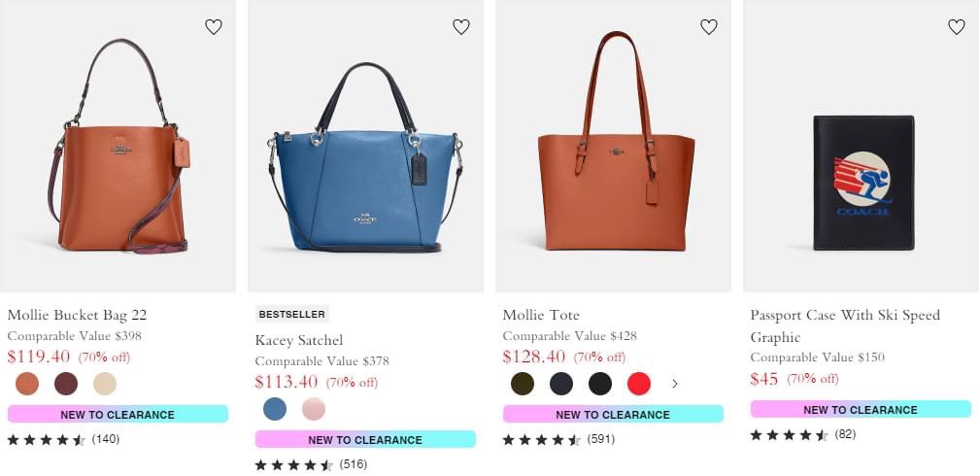Choose burgundy swatch for Mollie Bucket Bag
The image size is (980, 476).
click(x=66, y=384)
